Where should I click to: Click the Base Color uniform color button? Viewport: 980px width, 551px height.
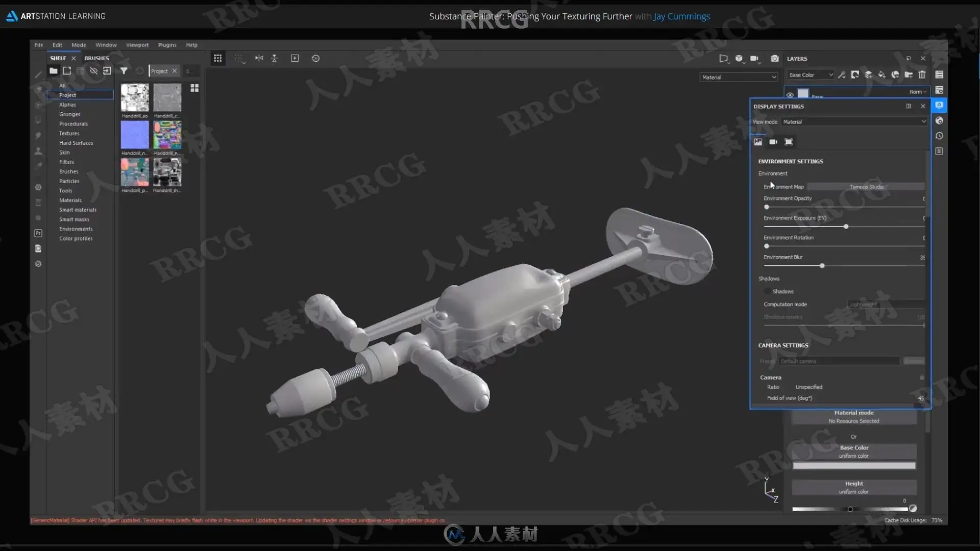(x=854, y=452)
